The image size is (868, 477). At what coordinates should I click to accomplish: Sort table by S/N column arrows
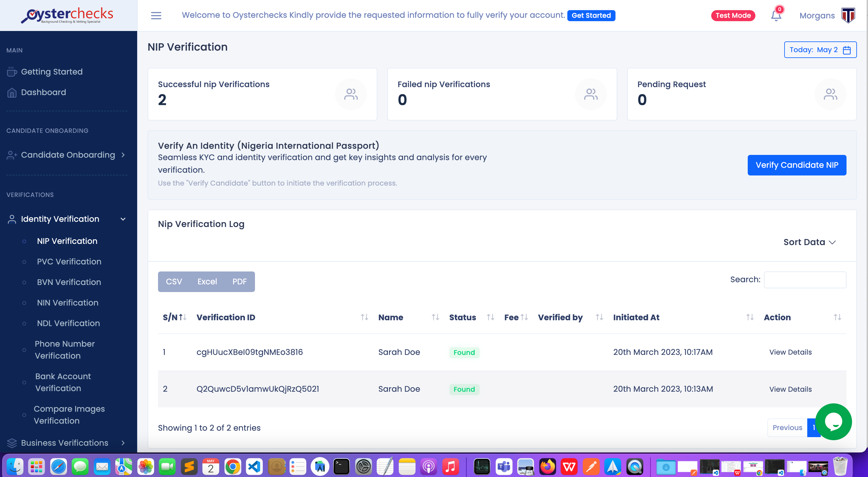pos(182,317)
